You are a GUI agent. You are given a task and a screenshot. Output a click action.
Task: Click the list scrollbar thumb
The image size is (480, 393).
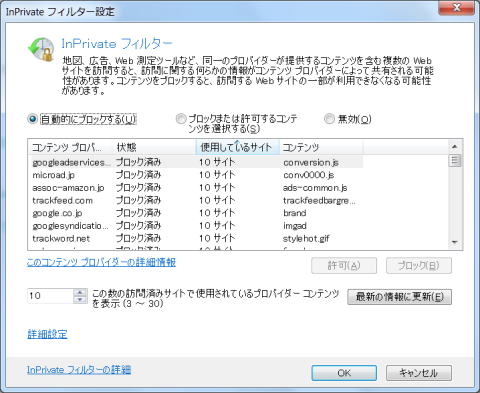tap(455, 160)
